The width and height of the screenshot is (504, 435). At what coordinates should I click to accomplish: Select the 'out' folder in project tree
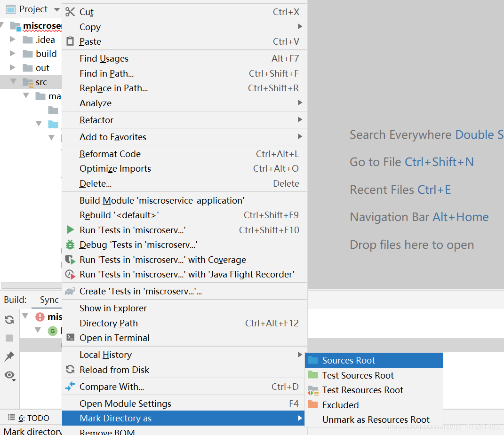point(42,68)
